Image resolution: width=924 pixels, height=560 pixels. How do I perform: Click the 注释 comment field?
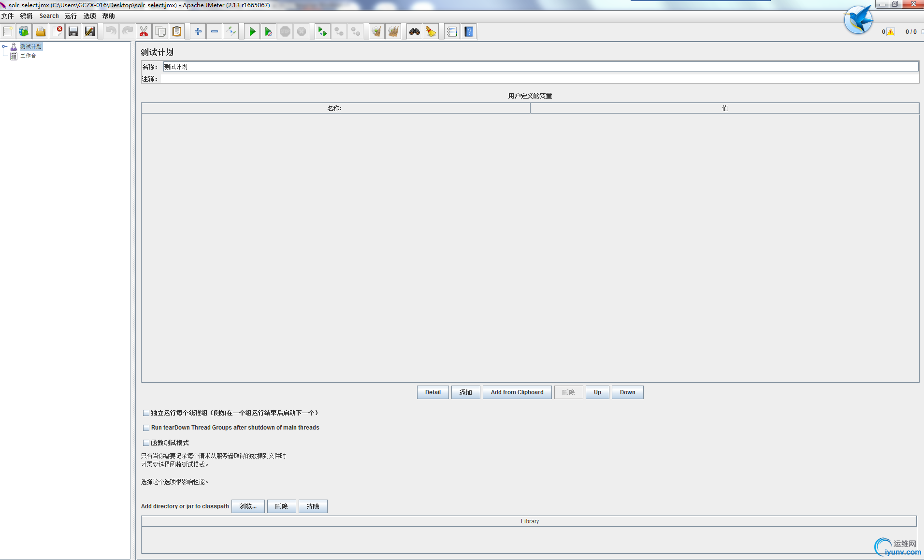[539, 79]
